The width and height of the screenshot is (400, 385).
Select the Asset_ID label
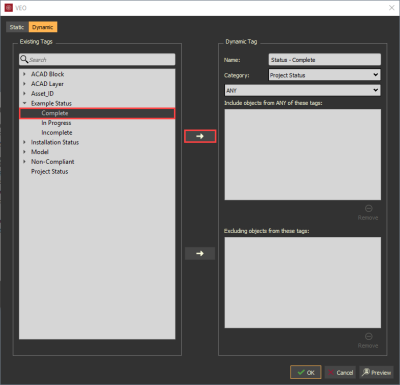tap(42, 94)
